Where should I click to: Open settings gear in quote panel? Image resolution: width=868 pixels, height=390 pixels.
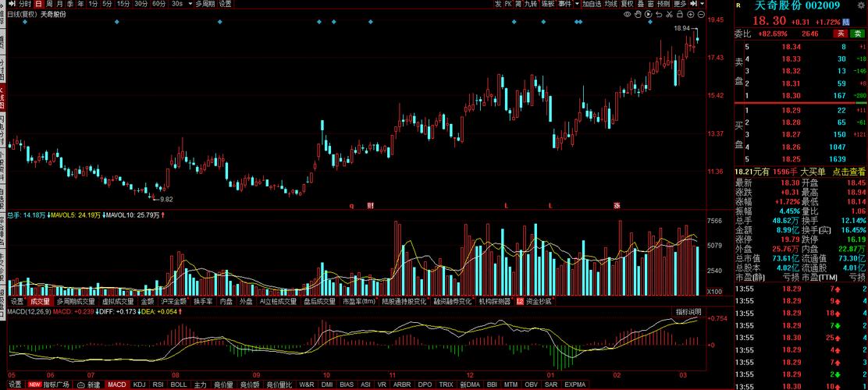tap(861, 5)
